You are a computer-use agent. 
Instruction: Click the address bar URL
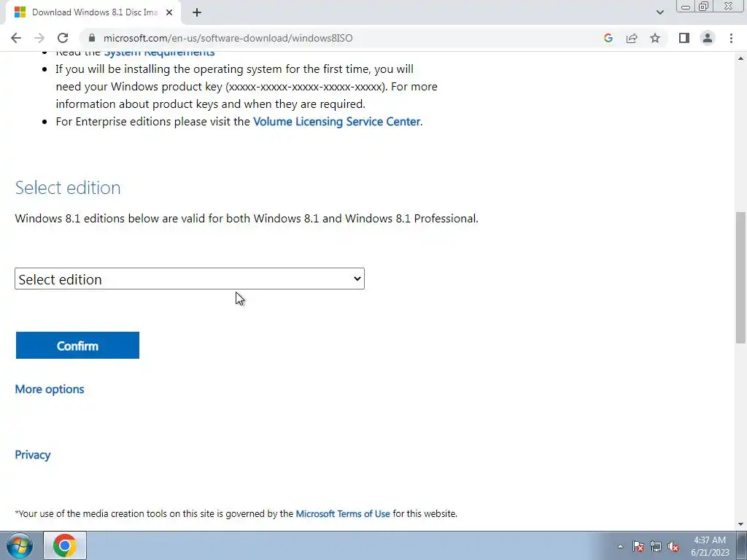tap(228, 38)
